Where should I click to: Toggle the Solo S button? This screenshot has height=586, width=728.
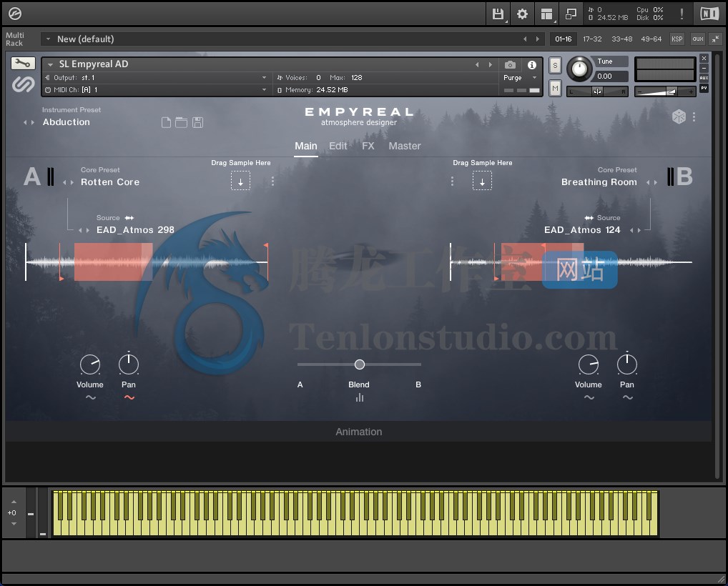(555, 66)
